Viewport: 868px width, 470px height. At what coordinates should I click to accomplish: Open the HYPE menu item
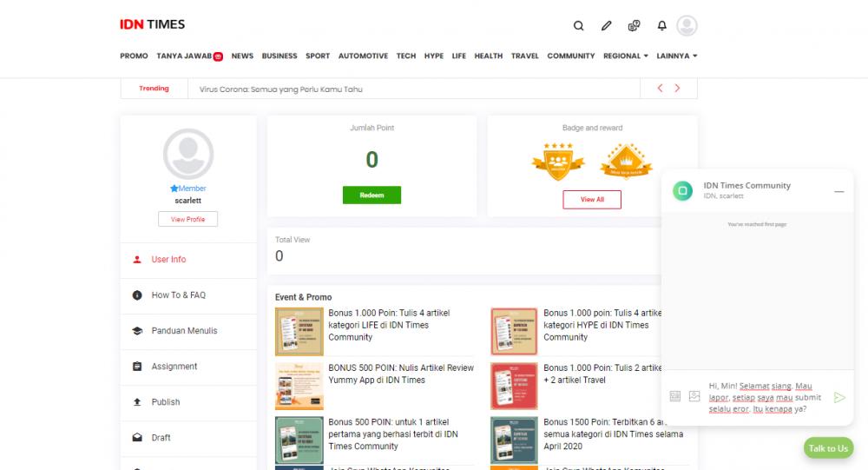pyautogui.click(x=434, y=56)
